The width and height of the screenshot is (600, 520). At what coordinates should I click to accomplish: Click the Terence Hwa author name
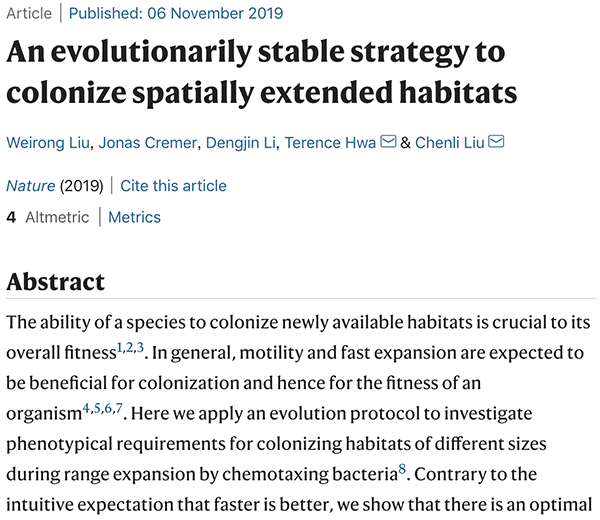click(x=328, y=143)
